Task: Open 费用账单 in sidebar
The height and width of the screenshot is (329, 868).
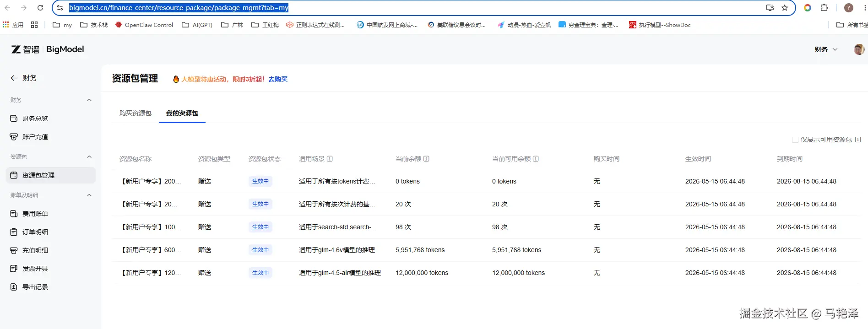Action: click(x=50, y=214)
